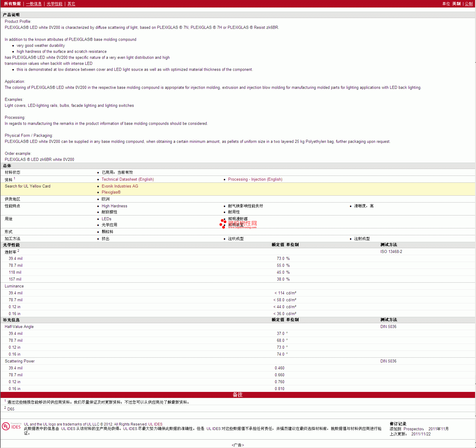Select 英制 (imperial) units
Screen dimensions: 476x448
pos(456,4)
